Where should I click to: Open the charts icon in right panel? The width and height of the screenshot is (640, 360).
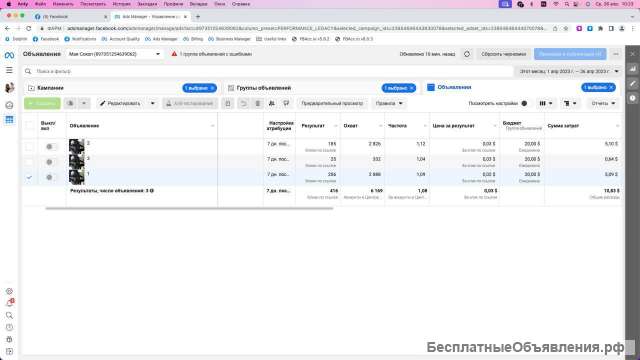tap(633, 69)
